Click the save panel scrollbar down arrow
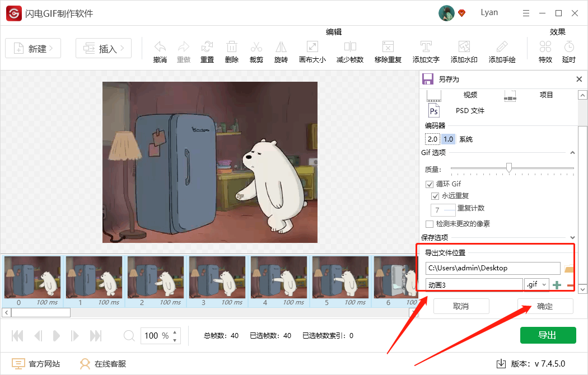This screenshot has width=588, height=375. click(582, 289)
